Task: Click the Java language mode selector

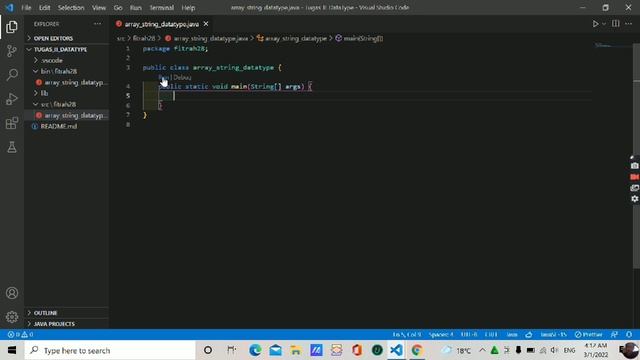Action: tap(512, 335)
